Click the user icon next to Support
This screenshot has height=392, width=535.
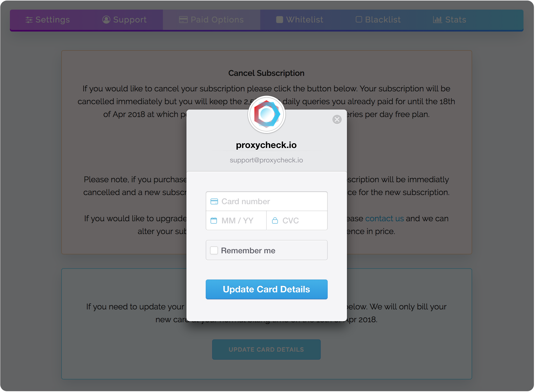[x=106, y=20]
